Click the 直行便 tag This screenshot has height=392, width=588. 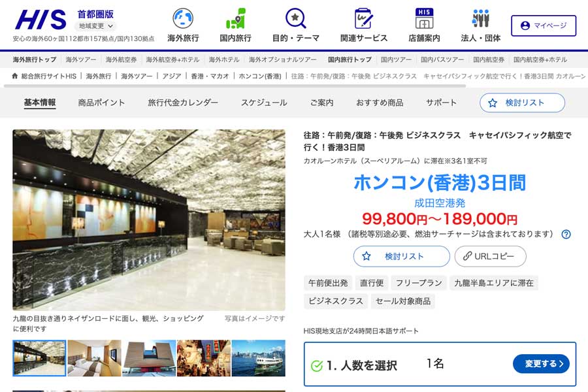(372, 283)
